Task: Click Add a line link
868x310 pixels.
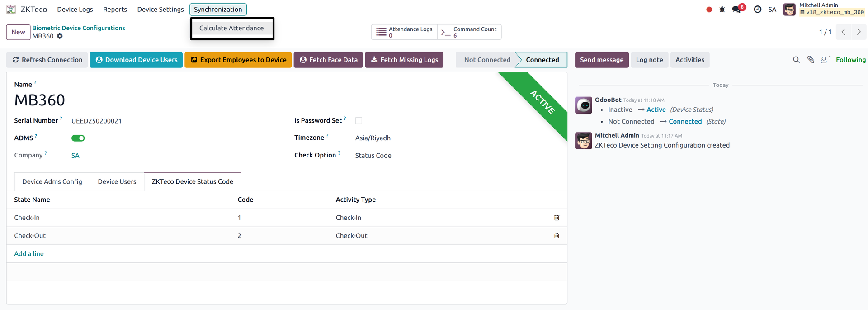Action: click(29, 253)
